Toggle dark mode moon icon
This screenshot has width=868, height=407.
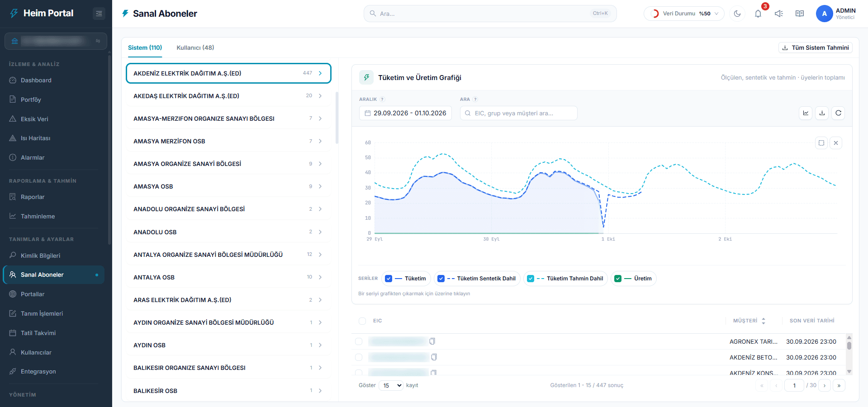(737, 14)
